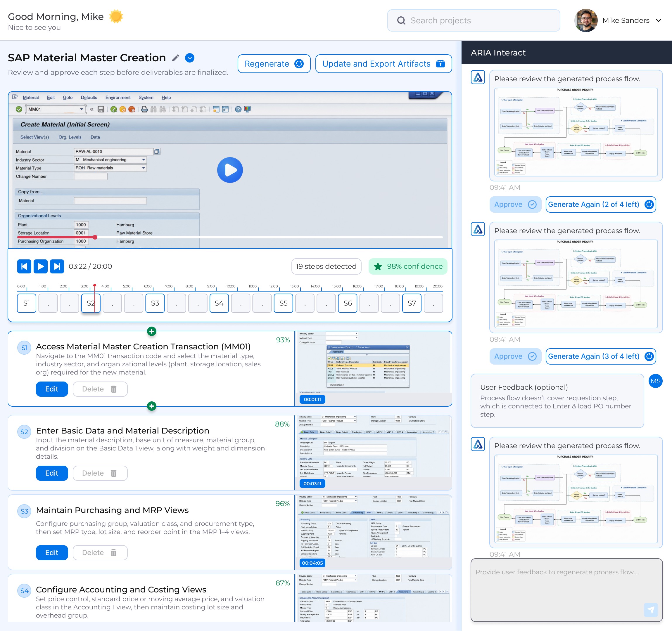Click the Regenerate button

(274, 63)
